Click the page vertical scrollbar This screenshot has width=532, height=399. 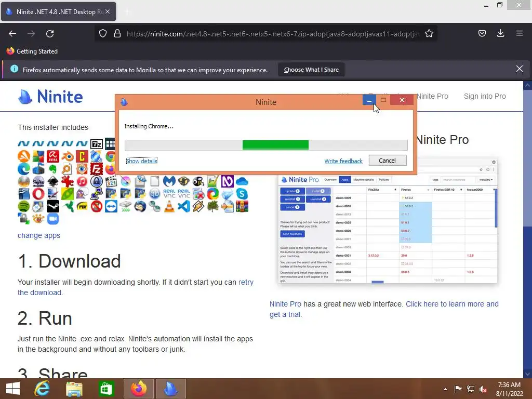click(528, 229)
